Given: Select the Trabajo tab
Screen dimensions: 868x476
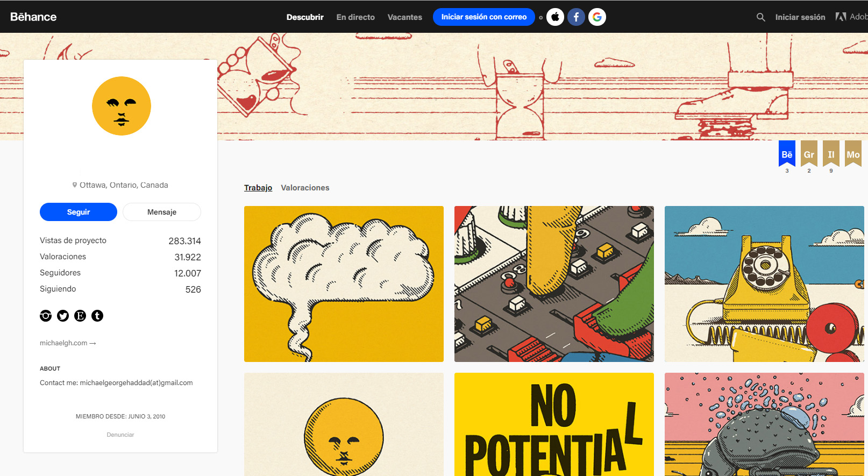Looking at the screenshot, I should click(258, 188).
